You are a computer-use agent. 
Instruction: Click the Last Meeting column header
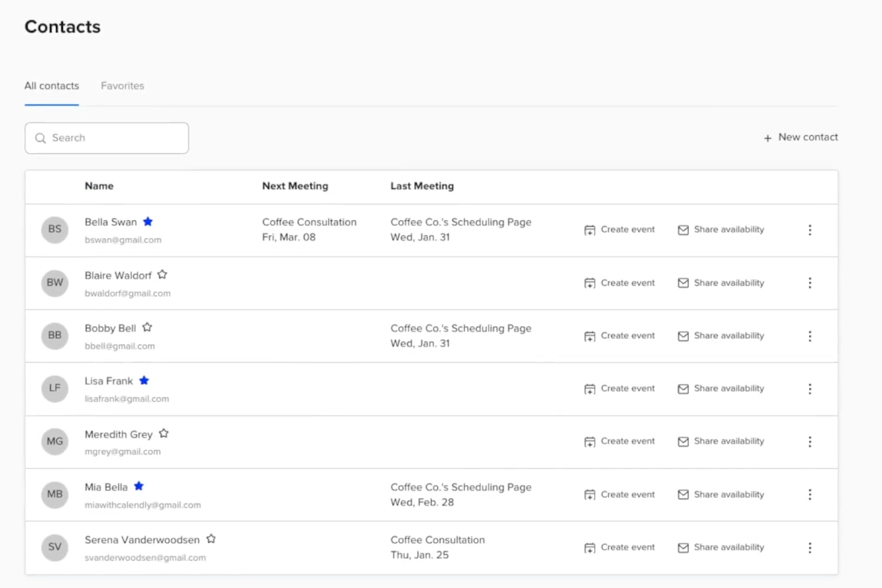click(422, 186)
